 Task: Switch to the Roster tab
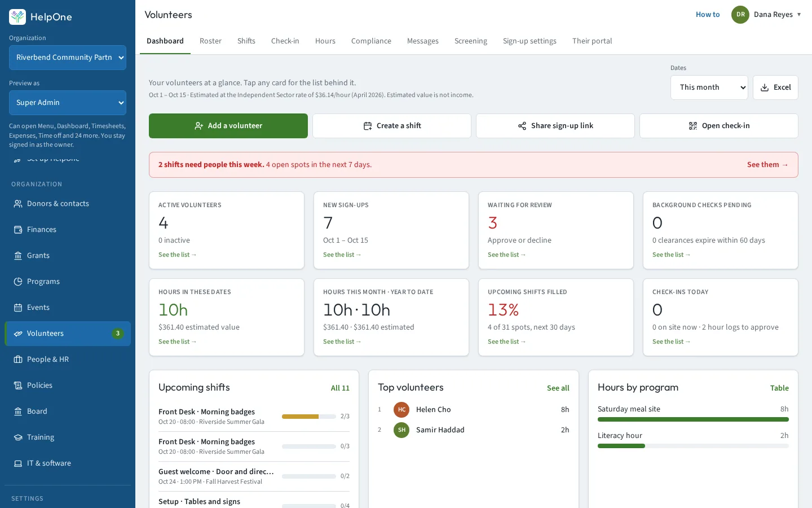pyautogui.click(x=210, y=41)
